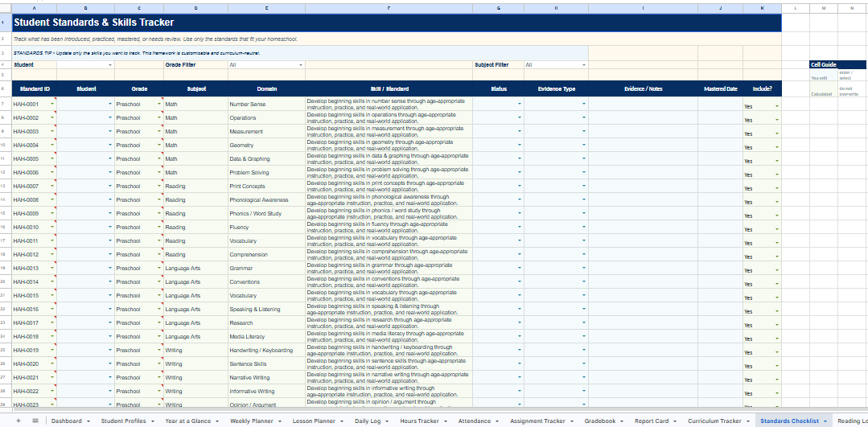This screenshot has width=868, height=427.
Task: Open the Student Profiles tab
Action: click(x=127, y=421)
